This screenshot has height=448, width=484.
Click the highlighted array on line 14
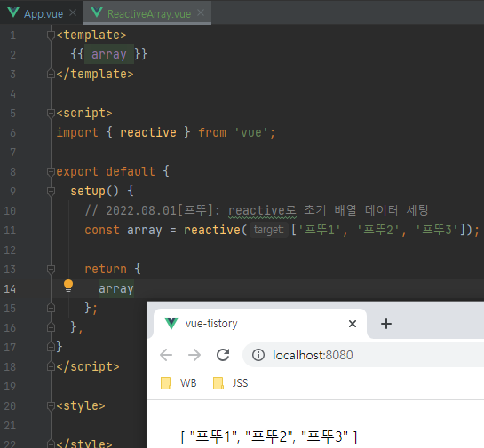pos(116,288)
